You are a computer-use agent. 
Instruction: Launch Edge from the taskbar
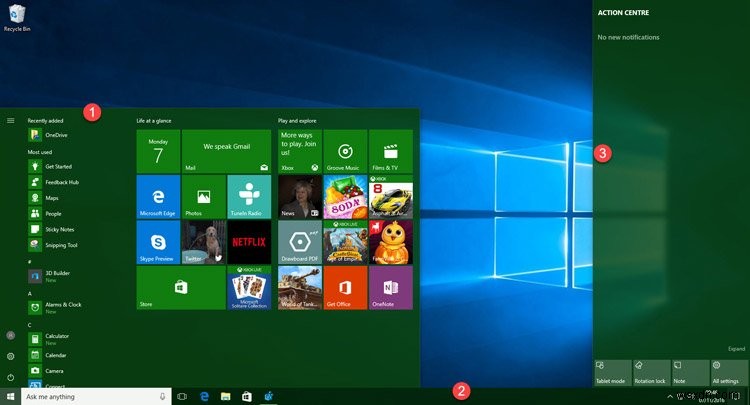[x=204, y=396]
